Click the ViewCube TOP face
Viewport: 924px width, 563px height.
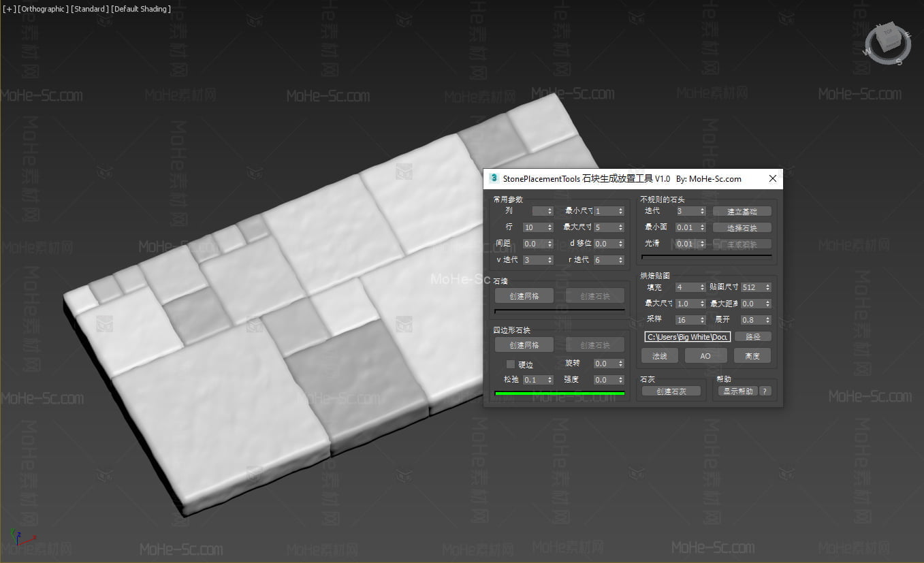889,37
